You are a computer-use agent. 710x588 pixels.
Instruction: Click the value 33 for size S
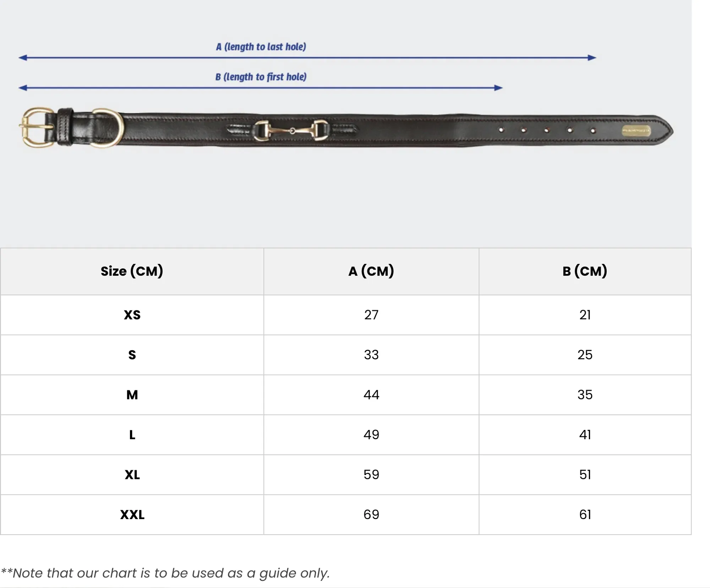coord(371,355)
